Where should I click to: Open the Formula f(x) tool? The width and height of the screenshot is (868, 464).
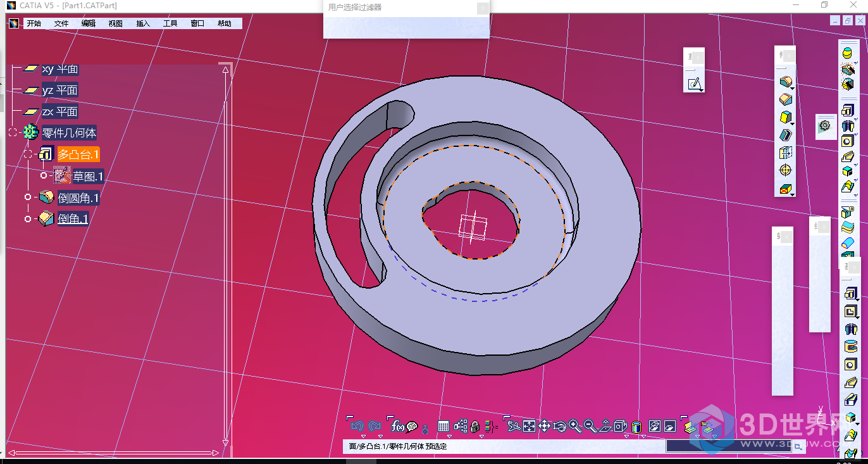[x=398, y=426]
